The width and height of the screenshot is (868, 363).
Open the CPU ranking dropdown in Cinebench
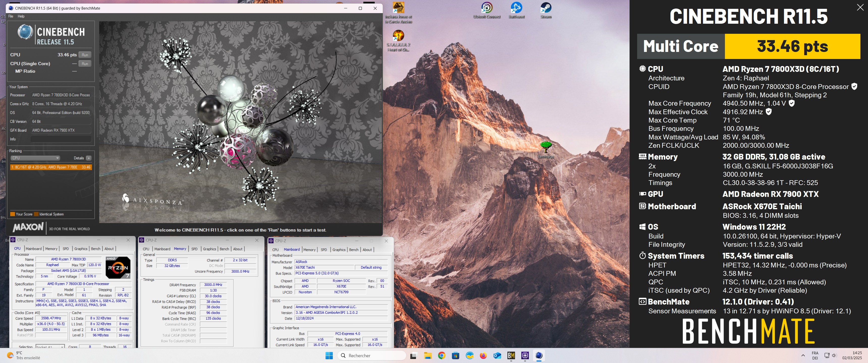click(x=35, y=158)
